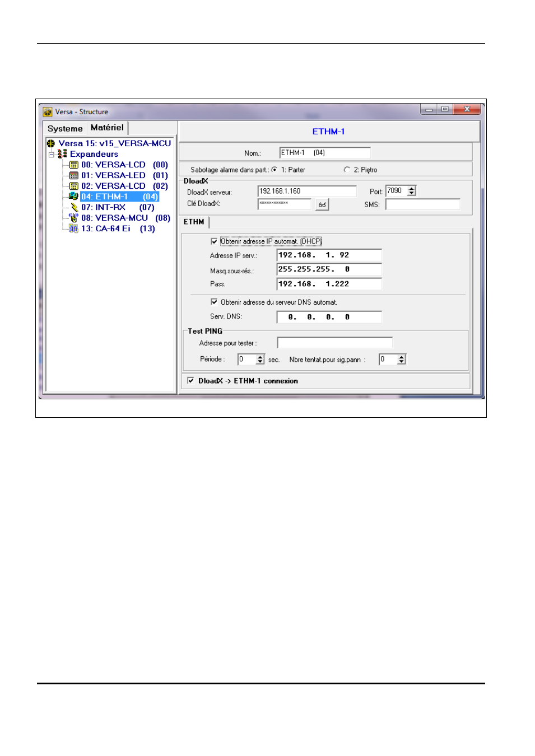Click the Clé DloadX key field

285,204
